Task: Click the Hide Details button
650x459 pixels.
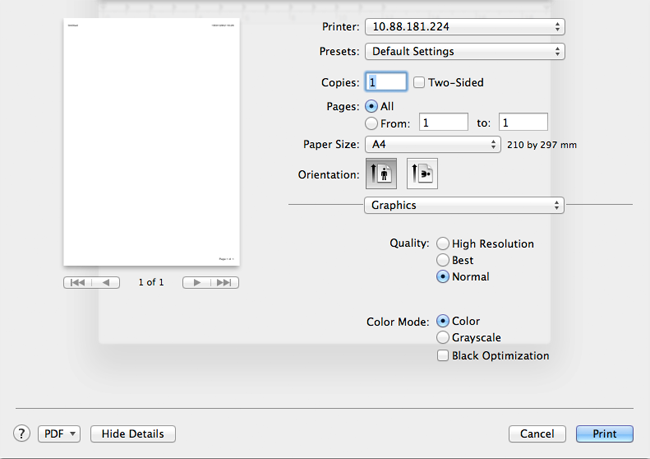Action: coord(133,433)
